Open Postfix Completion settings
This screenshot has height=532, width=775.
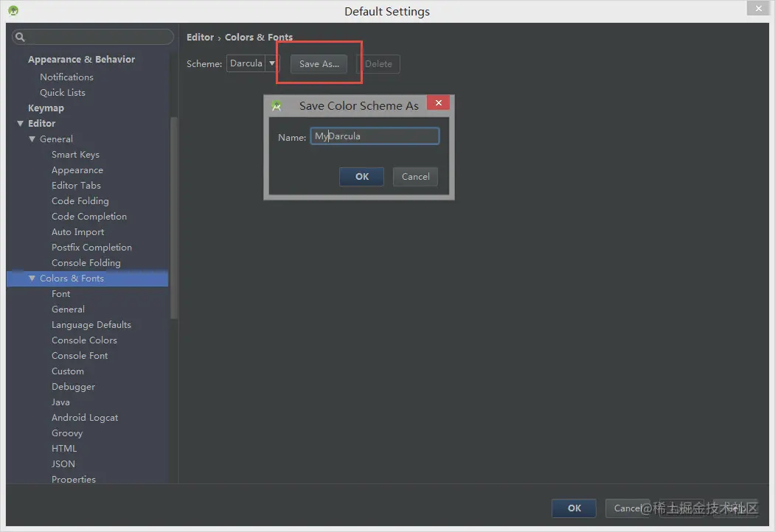click(92, 248)
